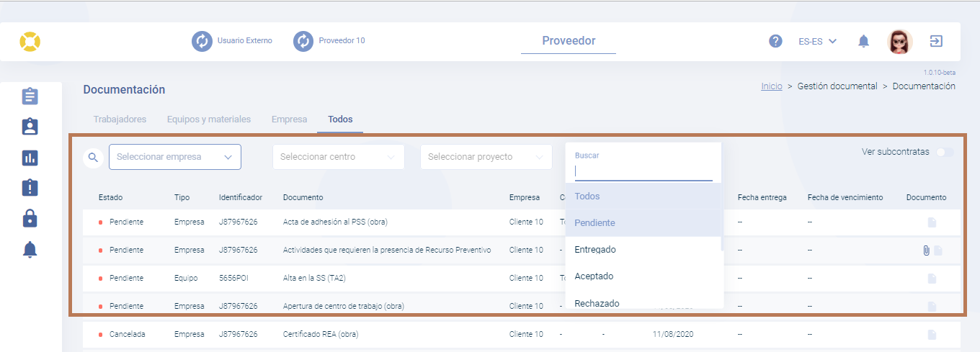This screenshot has height=352, width=980.
Task: Follow the Inicio breadcrumb link
Action: [x=772, y=86]
